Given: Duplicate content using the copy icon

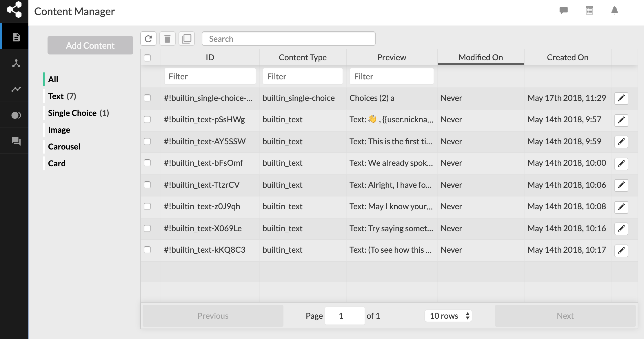Looking at the screenshot, I should tap(187, 38).
